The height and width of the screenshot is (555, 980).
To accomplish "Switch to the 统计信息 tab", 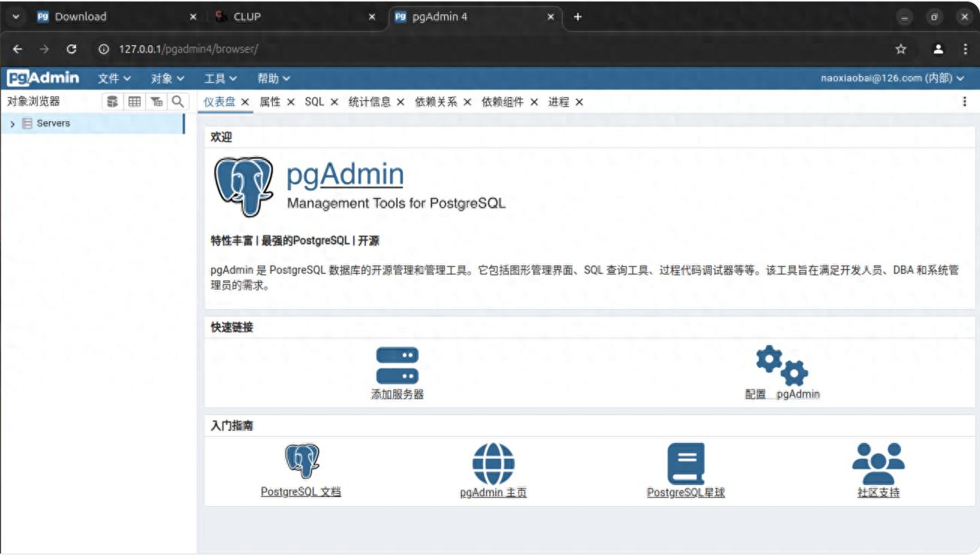I will pos(370,102).
